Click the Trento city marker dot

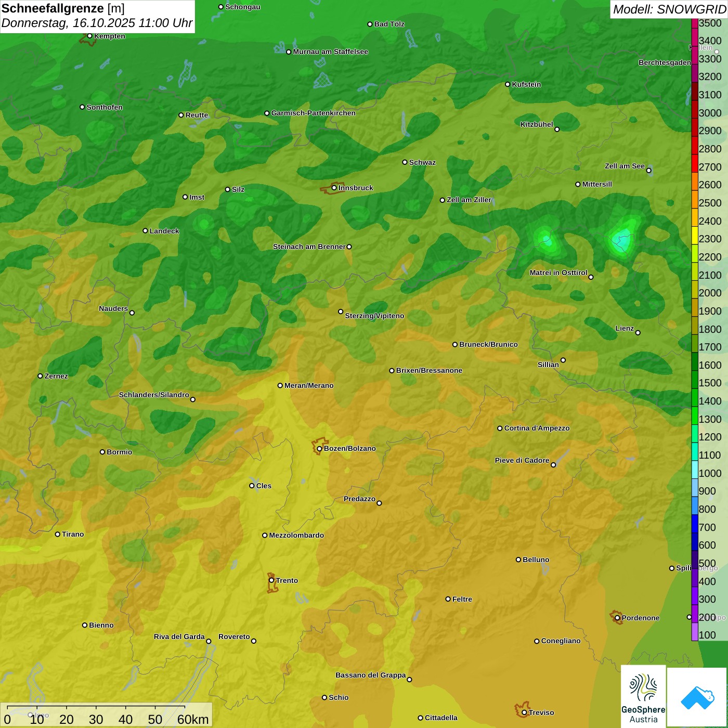(271, 580)
